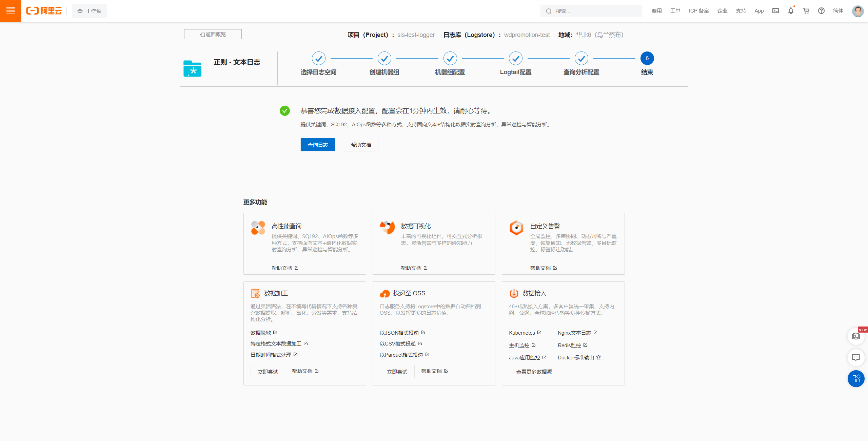Click the notification bell icon
Image resolution: width=868 pixels, height=441 pixels.
coord(791,11)
